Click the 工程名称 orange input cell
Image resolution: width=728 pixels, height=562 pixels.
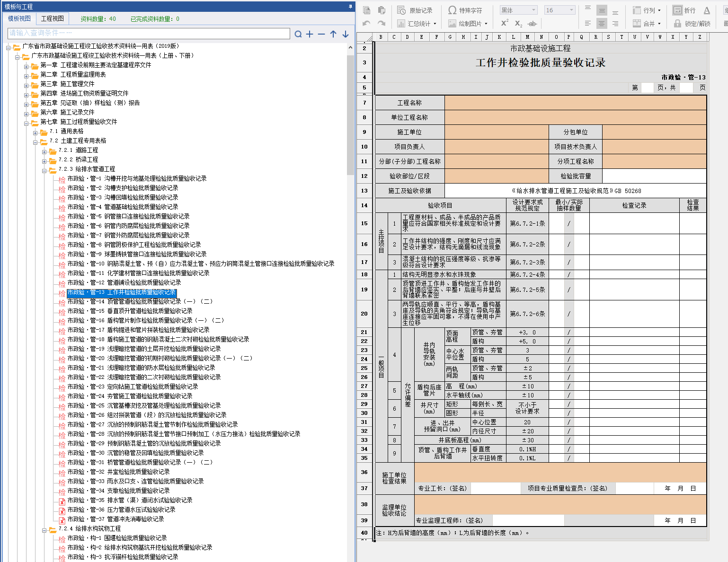tap(576, 103)
